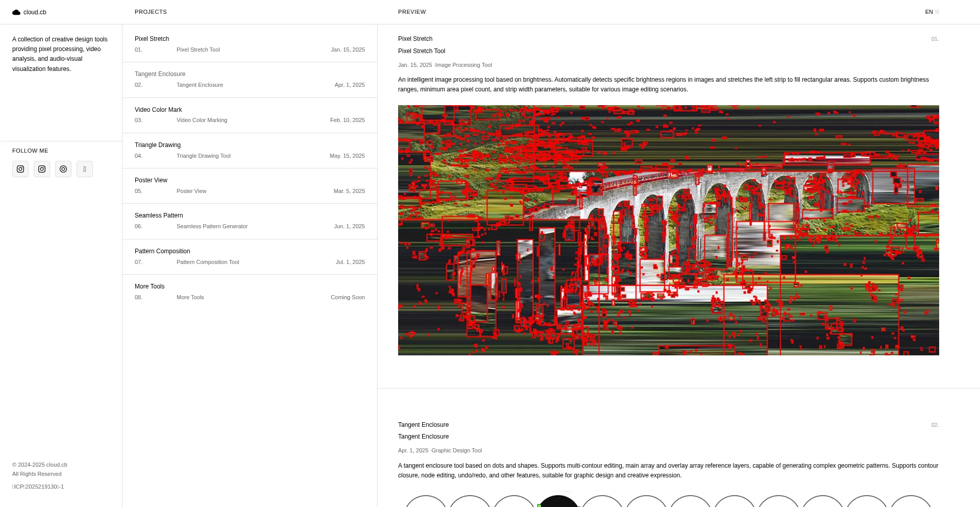Click the More Tools Coming Soon entry

tap(250, 292)
